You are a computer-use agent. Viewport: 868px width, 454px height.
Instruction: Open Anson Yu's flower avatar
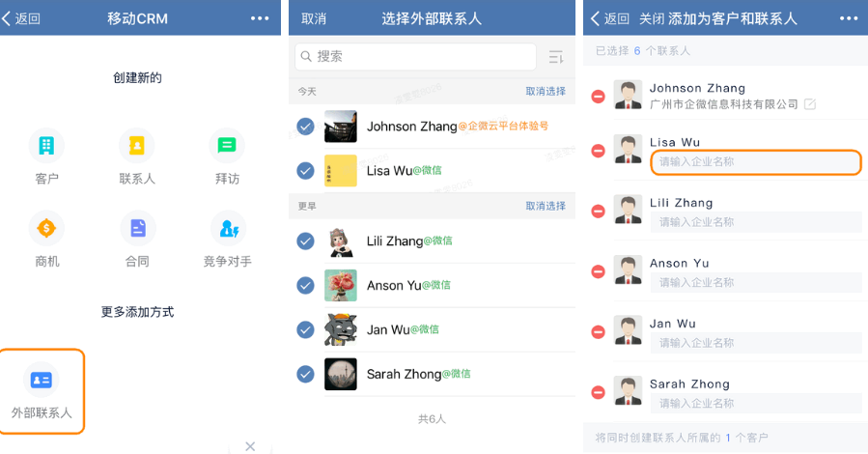[x=341, y=285]
